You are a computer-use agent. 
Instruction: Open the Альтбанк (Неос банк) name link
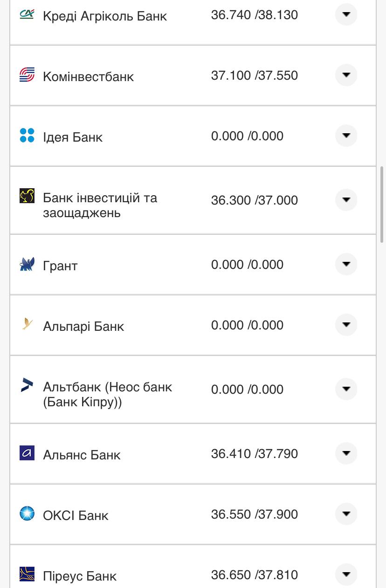click(107, 394)
